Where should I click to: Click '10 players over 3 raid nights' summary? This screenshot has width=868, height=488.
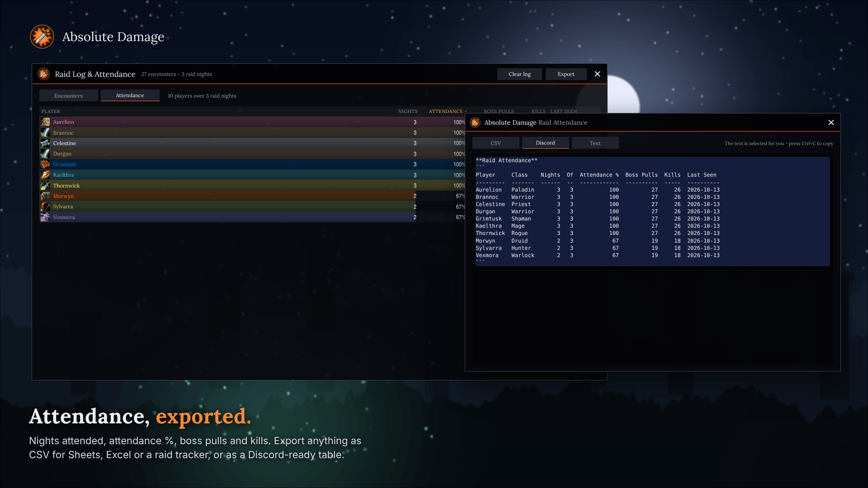(202, 96)
